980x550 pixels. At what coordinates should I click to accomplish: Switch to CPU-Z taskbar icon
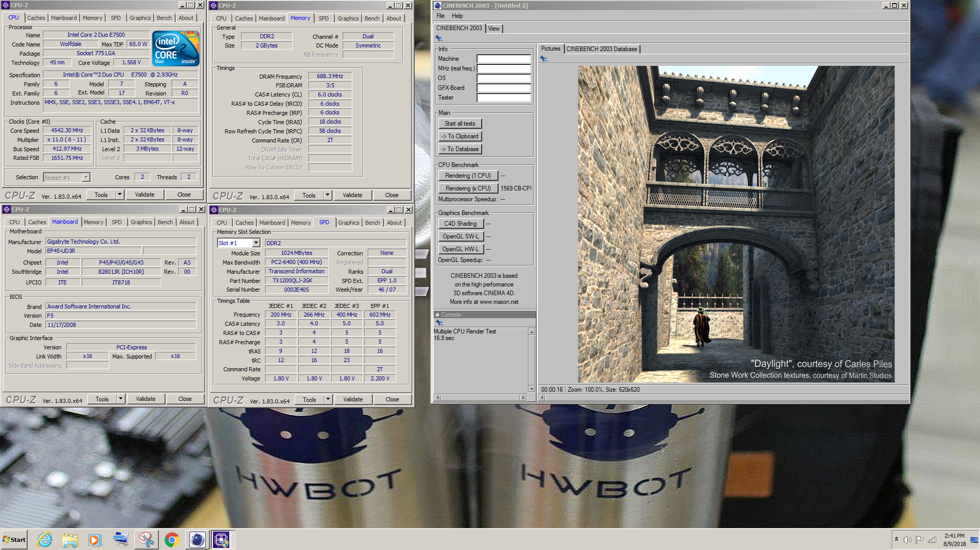(x=221, y=539)
